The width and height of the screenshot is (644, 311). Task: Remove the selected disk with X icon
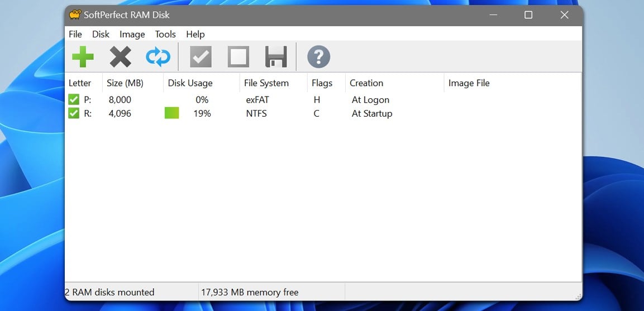pos(120,57)
